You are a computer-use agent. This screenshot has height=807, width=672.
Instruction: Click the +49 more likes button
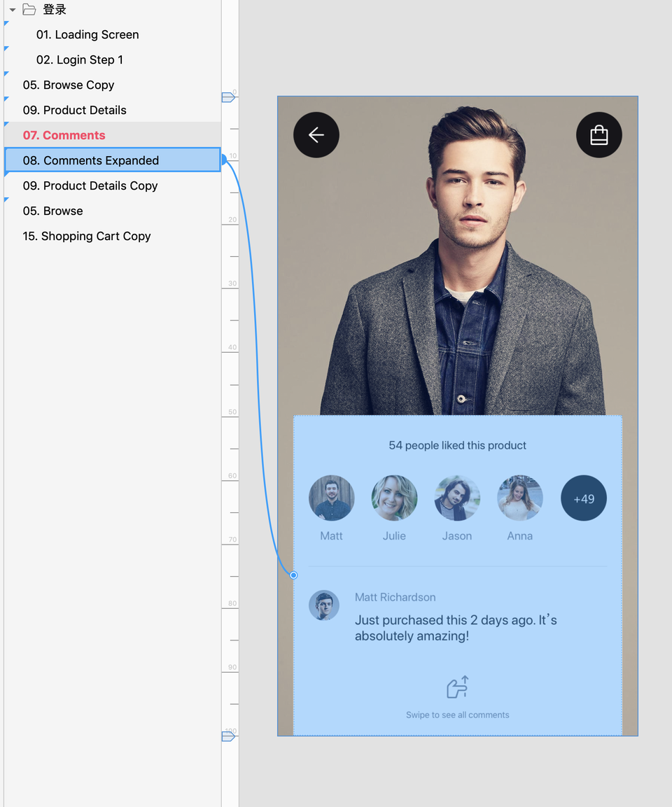[x=584, y=498]
